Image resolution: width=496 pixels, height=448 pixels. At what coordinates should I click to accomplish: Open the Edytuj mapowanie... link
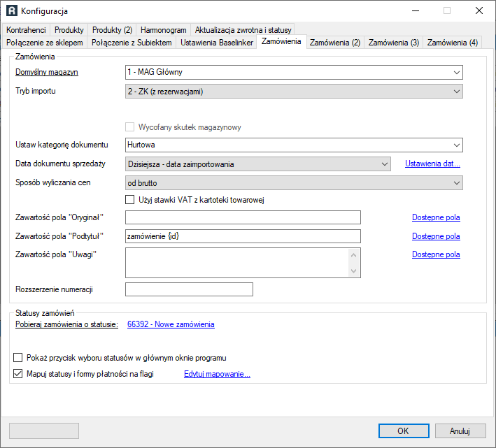217,374
